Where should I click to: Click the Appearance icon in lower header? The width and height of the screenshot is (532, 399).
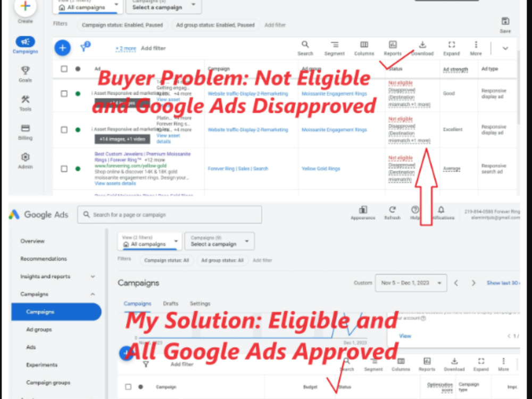coord(363,210)
